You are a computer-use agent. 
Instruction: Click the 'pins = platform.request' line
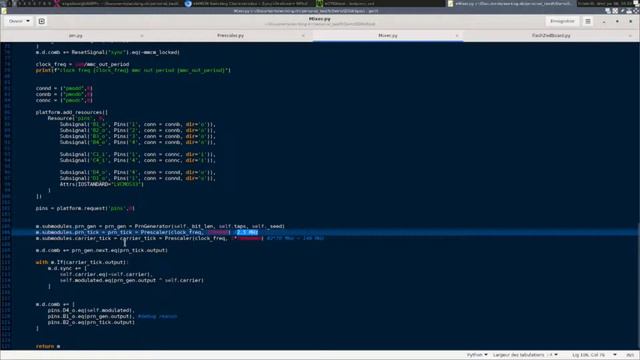(x=85, y=208)
